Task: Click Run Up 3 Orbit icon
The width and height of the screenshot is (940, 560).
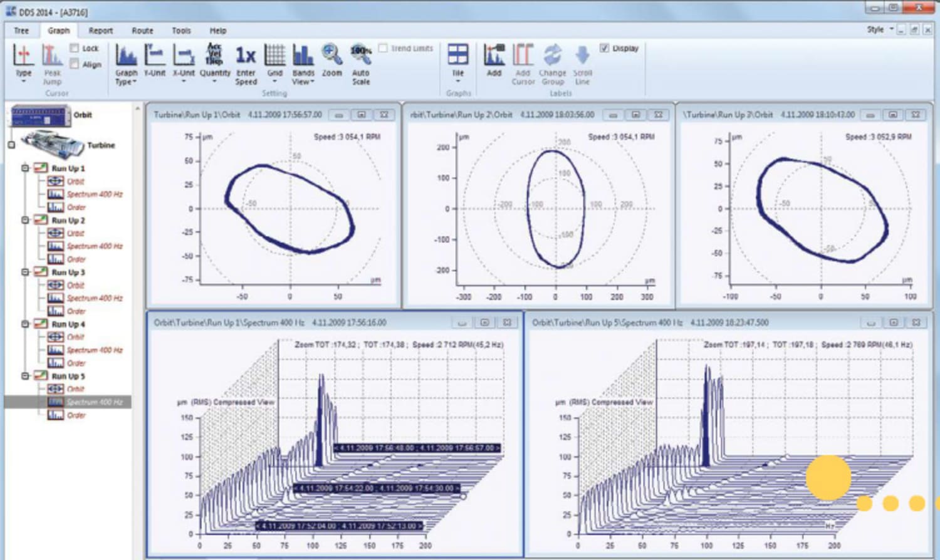Action: 56,285
